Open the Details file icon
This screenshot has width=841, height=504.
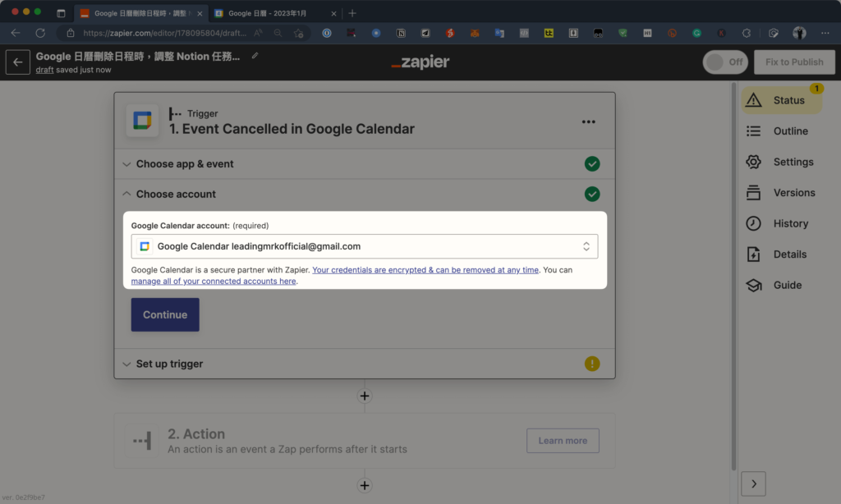pyautogui.click(x=754, y=254)
